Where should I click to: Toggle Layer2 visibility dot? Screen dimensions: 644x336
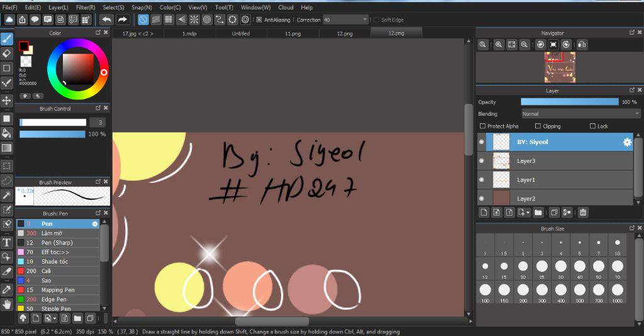click(481, 198)
